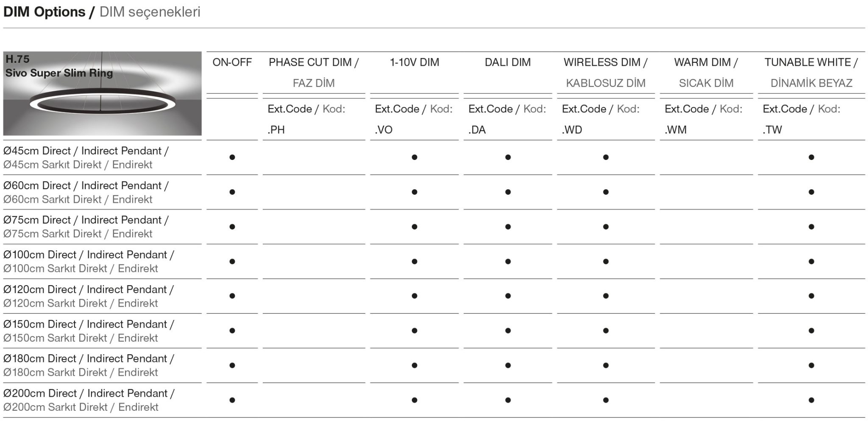
Task: Select the 1-10V DIM column header
Action: (415, 62)
